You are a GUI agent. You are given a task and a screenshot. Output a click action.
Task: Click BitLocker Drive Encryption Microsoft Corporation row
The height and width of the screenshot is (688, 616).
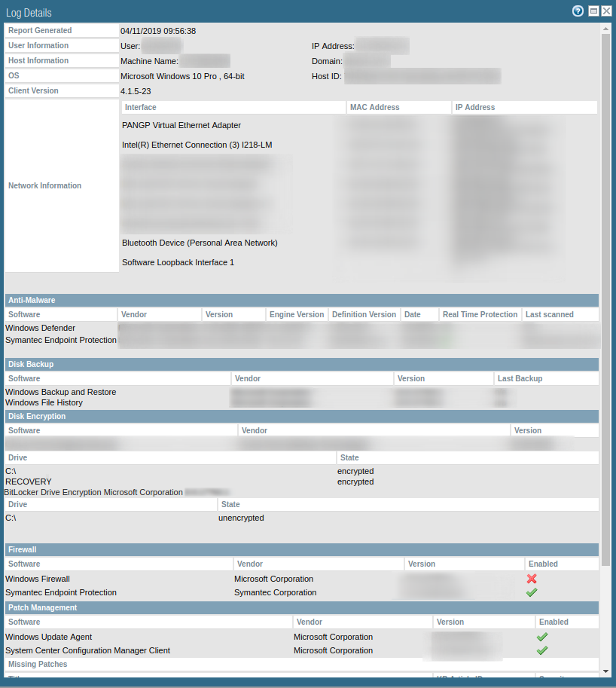[93, 492]
